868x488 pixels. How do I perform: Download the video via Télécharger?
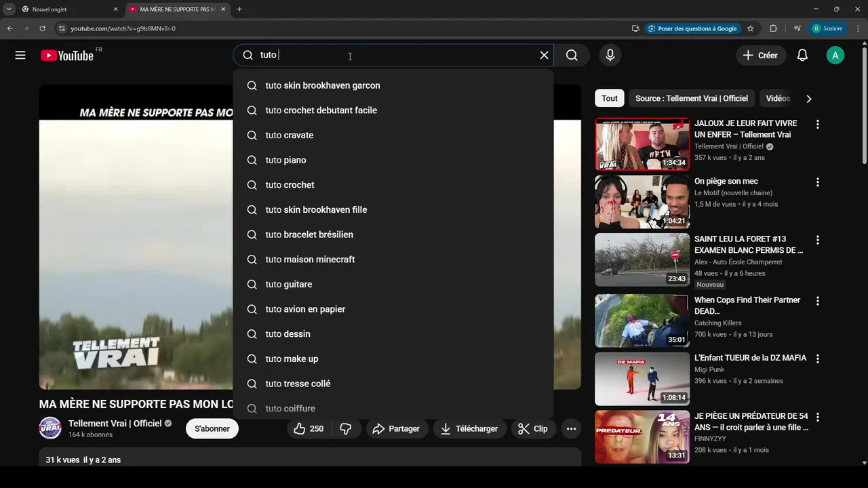point(469,428)
